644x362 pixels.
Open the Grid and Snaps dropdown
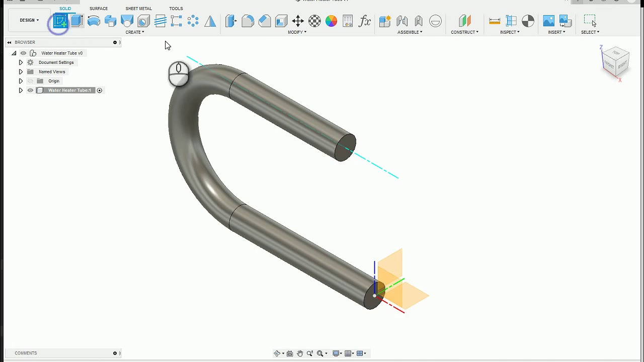coord(349,353)
